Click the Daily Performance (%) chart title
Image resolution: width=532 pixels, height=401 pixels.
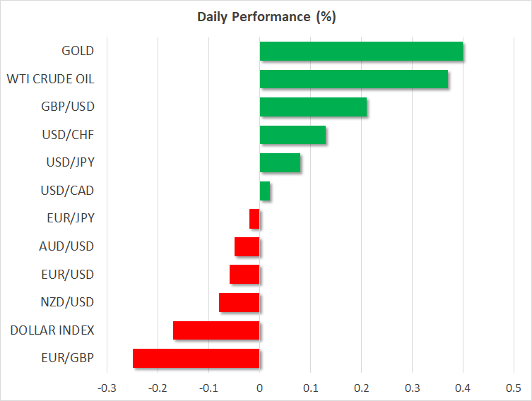266,17
